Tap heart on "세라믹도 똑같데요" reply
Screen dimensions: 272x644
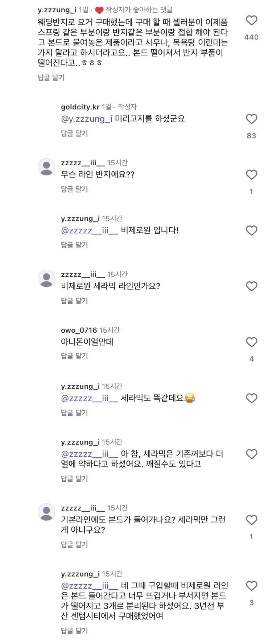click(251, 398)
